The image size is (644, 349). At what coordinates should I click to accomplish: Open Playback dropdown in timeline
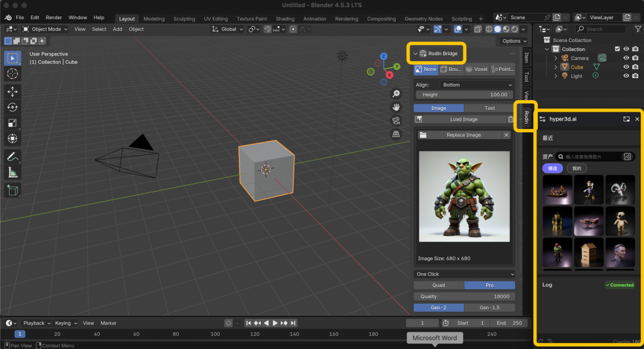pyautogui.click(x=36, y=323)
